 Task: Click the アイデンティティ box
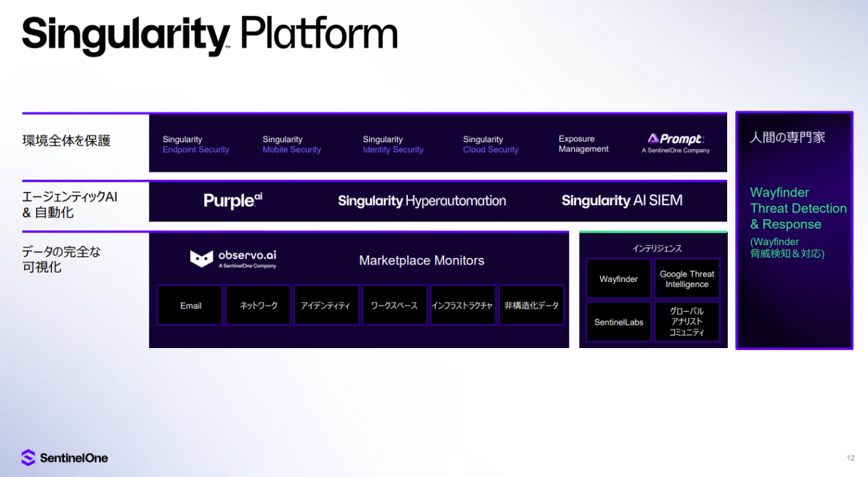coord(327,305)
